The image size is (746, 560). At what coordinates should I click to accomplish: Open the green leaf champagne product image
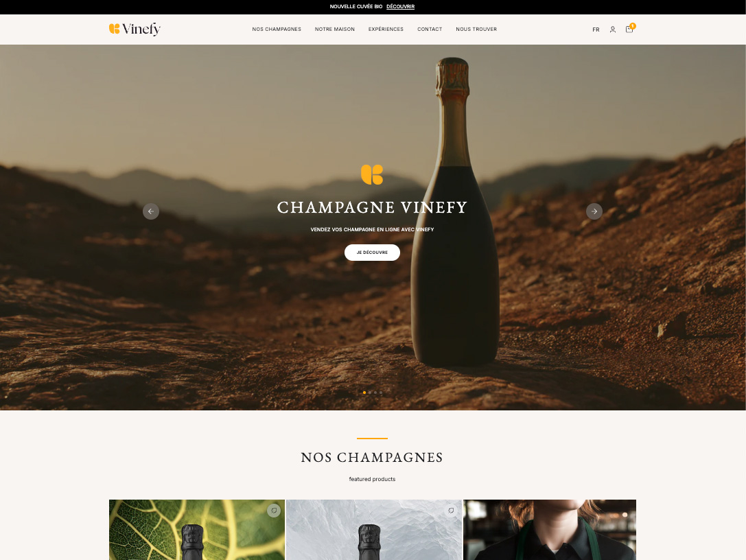tap(197, 530)
